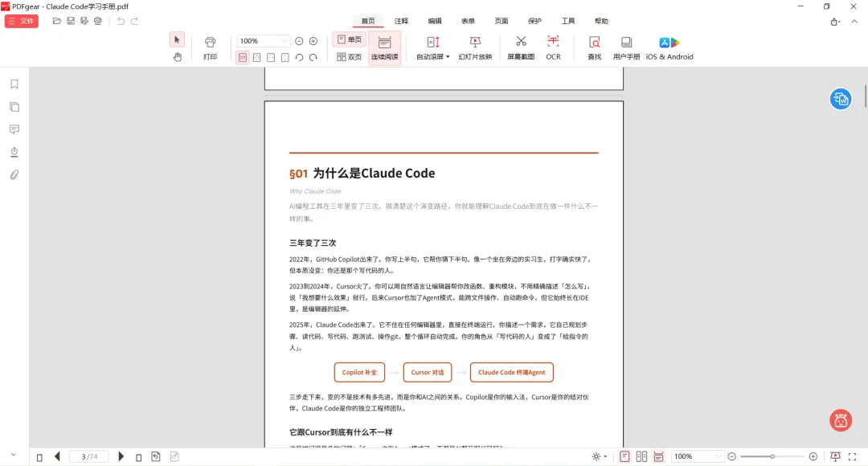The height and width of the screenshot is (466, 868).
Task: Click the 屏幕截图 screenshot tool
Action: pyautogui.click(x=521, y=48)
